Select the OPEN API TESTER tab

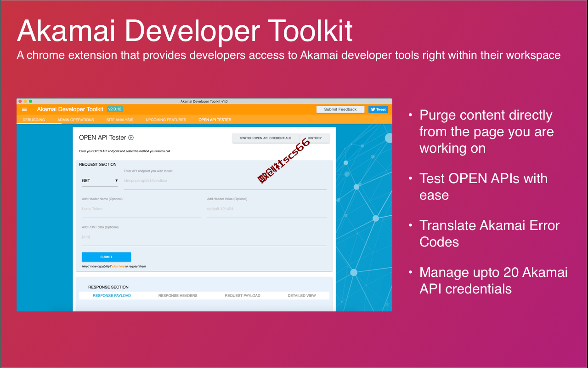click(215, 120)
